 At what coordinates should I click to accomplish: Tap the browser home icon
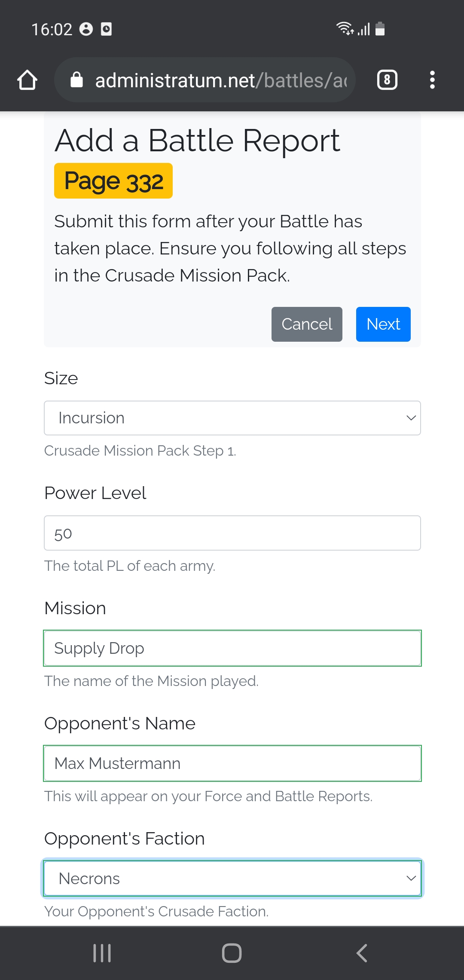click(27, 80)
